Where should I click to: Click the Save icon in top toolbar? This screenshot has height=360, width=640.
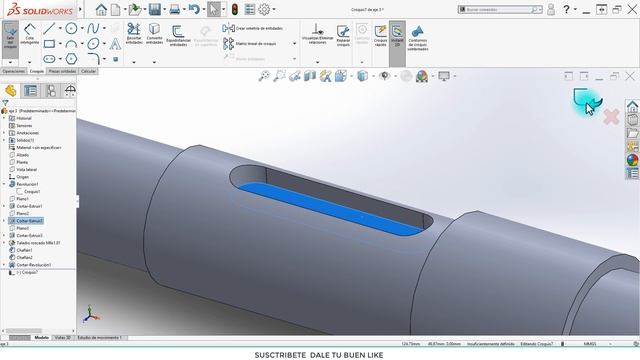155,9
